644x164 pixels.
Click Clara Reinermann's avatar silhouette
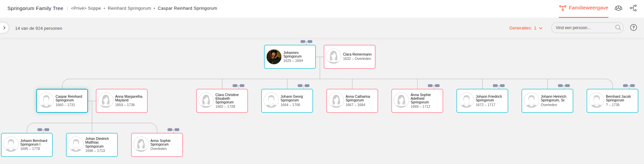(334, 57)
